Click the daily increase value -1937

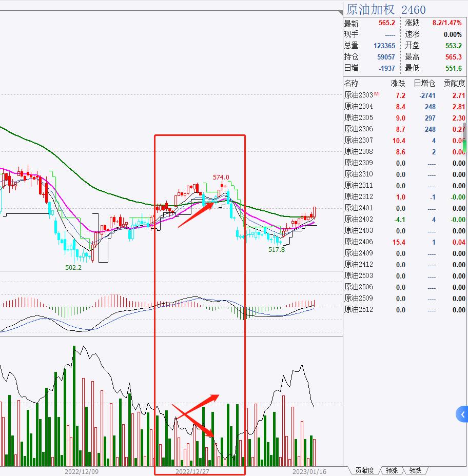[x=386, y=68]
